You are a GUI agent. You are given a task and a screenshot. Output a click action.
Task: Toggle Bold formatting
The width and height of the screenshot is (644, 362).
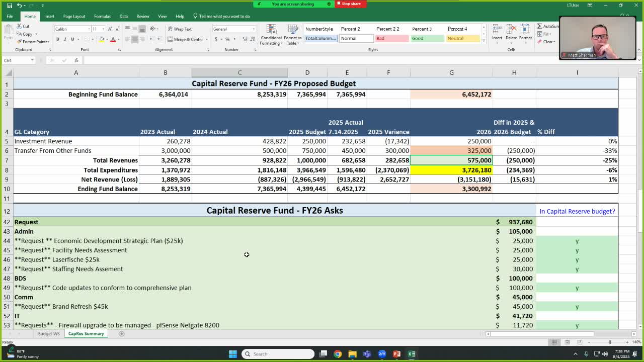[57, 39]
